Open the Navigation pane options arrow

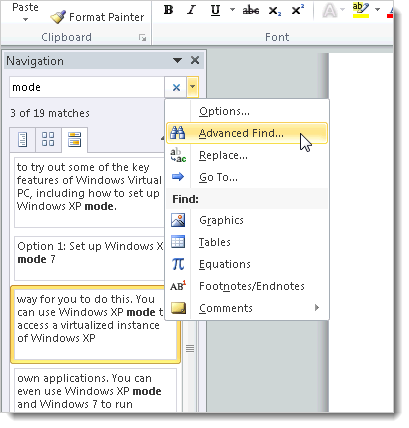tap(177, 61)
